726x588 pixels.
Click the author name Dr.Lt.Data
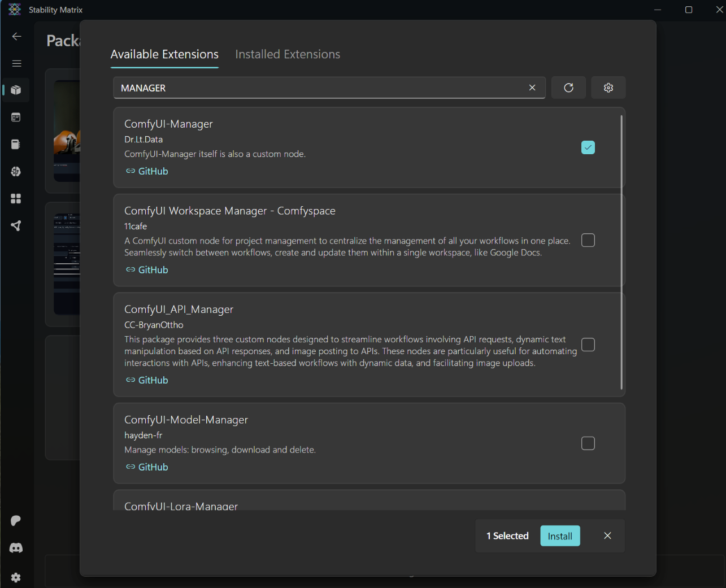point(144,140)
